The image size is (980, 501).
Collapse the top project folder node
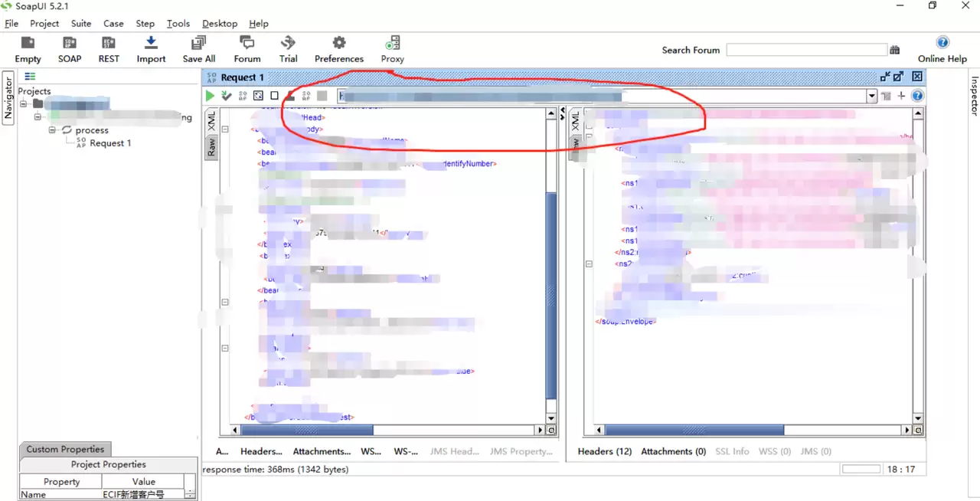click(24, 103)
